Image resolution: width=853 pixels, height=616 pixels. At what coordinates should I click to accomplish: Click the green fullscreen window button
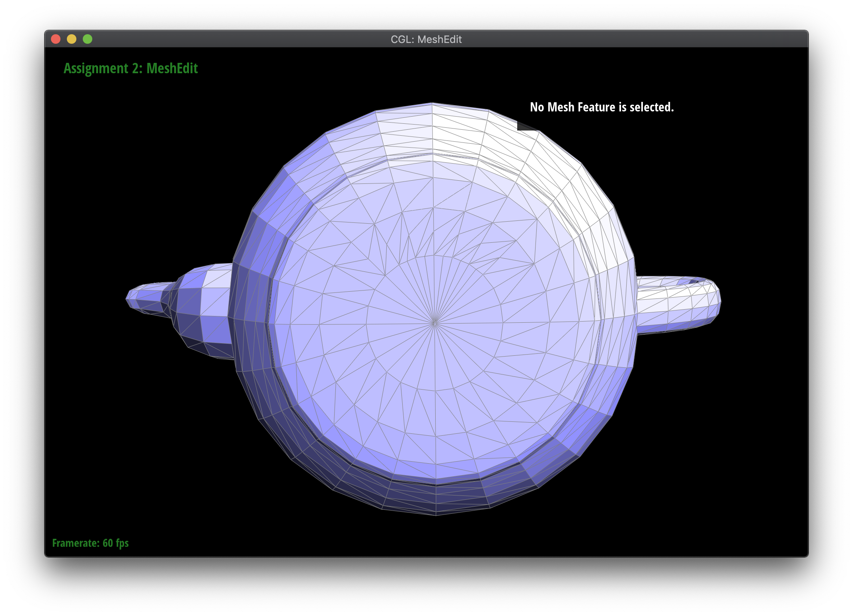(x=88, y=39)
